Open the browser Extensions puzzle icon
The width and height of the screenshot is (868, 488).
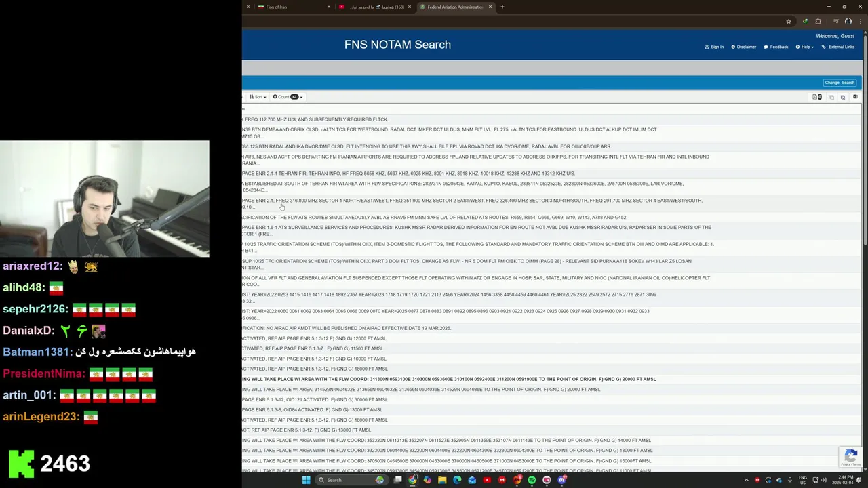pyautogui.click(x=818, y=21)
